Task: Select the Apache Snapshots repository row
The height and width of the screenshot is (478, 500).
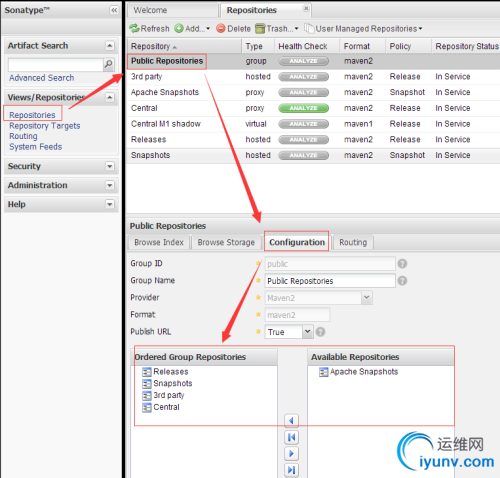Action: coord(313,92)
